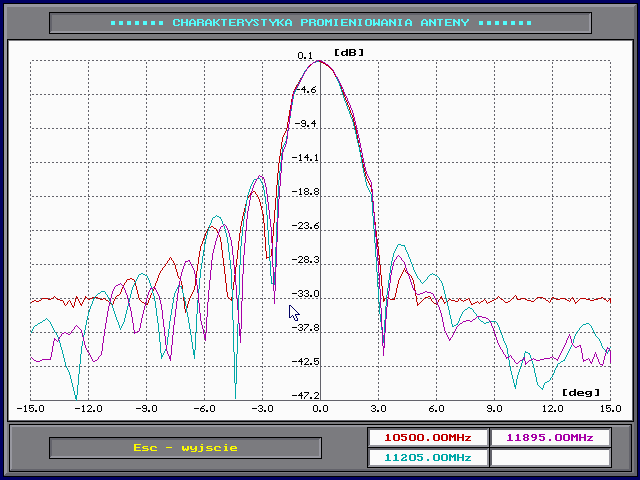Click the 0.0 degree x-axis tick label
The image size is (640, 480).
tap(319, 409)
